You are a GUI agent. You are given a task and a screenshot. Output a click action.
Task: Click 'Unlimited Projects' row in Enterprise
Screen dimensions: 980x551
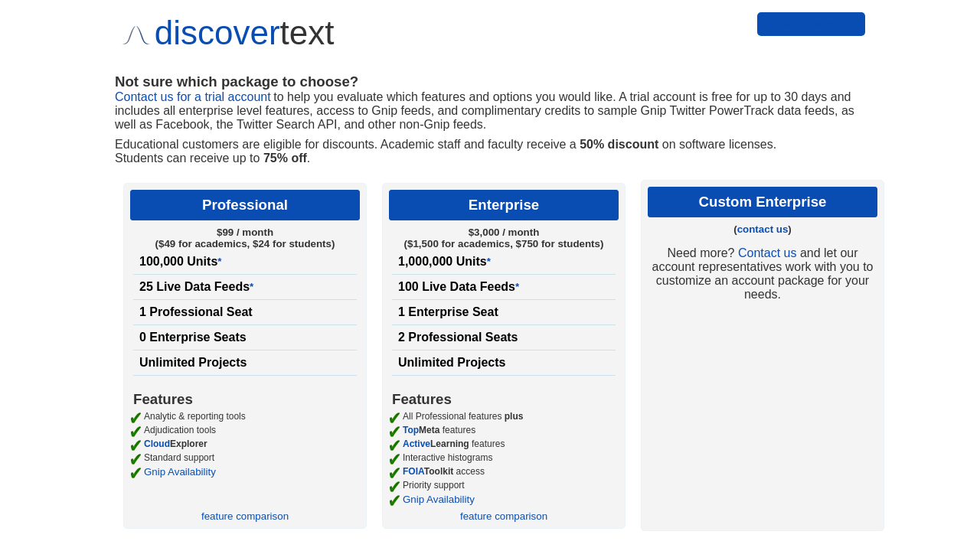click(504, 363)
